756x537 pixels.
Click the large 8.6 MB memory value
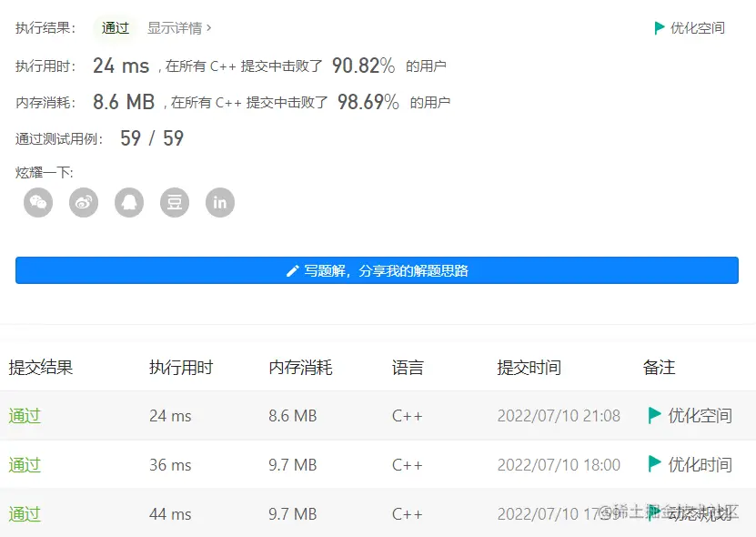[x=124, y=102]
